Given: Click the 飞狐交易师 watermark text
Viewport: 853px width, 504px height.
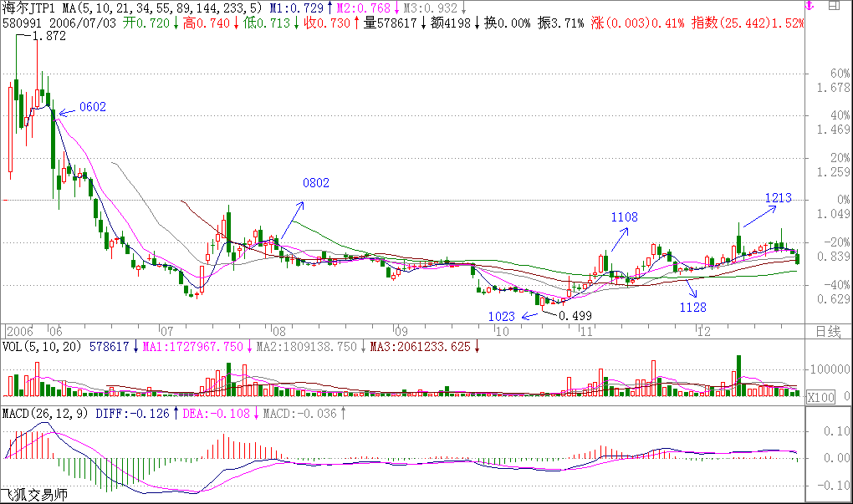Looking at the screenshot, I should point(33,496).
